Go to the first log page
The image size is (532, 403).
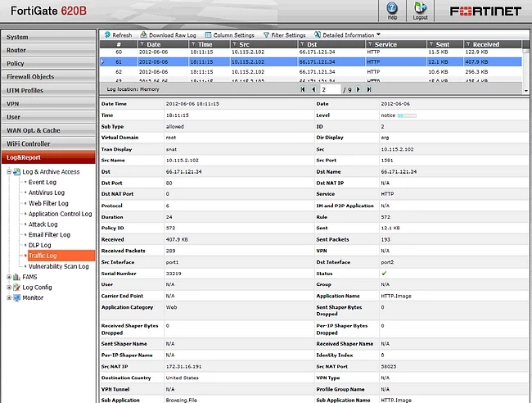coord(303,89)
